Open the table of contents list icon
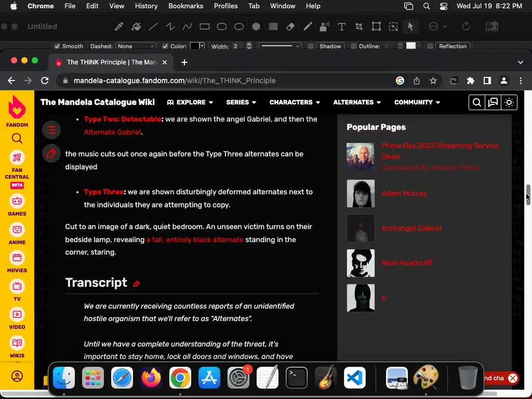The width and height of the screenshot is (532, 399). click(x=51, y=130)
